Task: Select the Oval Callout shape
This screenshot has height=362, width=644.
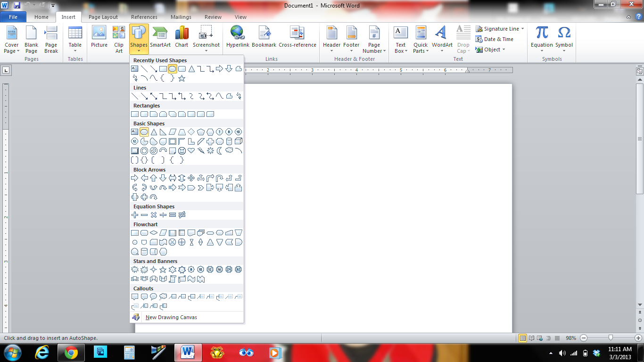Action: [154, 297]
